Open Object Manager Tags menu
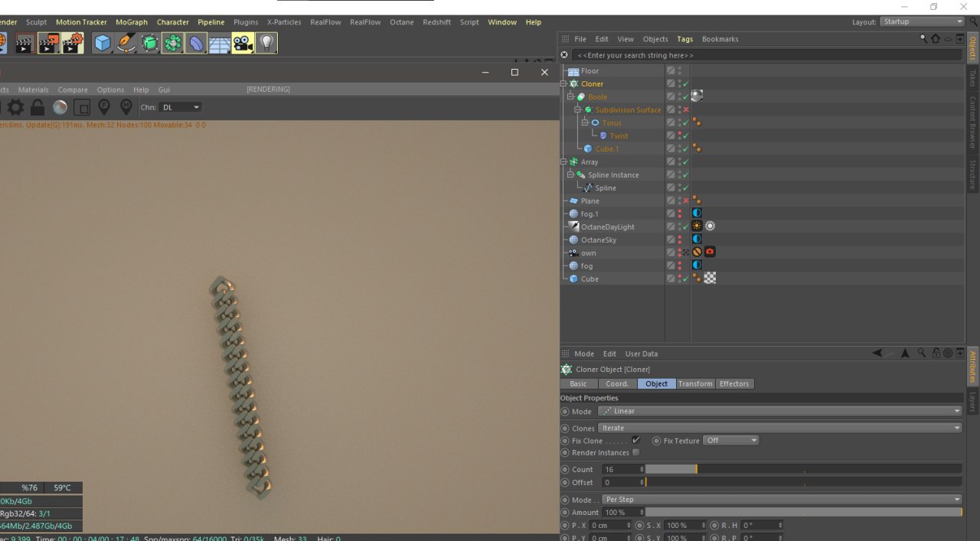This screenshot has height=541, width=980. 684,39
